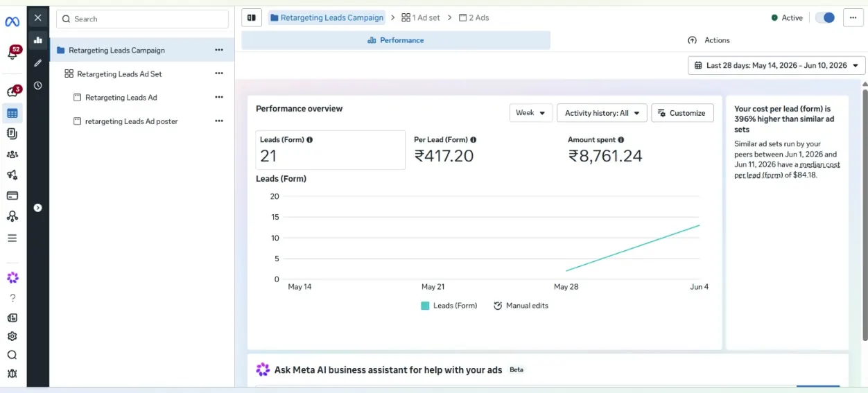Open Campaigns table icon in left sidebar
Viewport: 868px width, 393px height.
[x=12, y=113]
